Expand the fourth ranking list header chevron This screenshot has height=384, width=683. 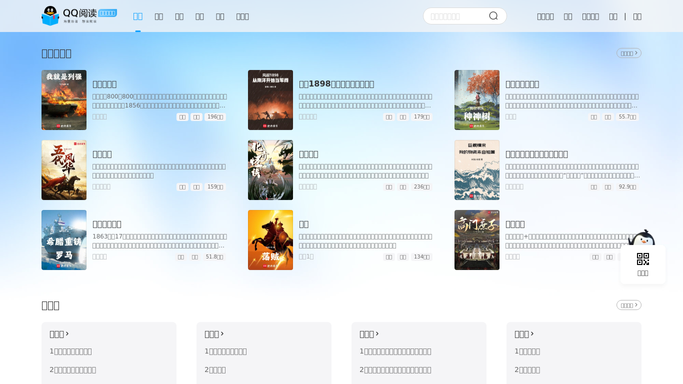click(x=524, y=334)
